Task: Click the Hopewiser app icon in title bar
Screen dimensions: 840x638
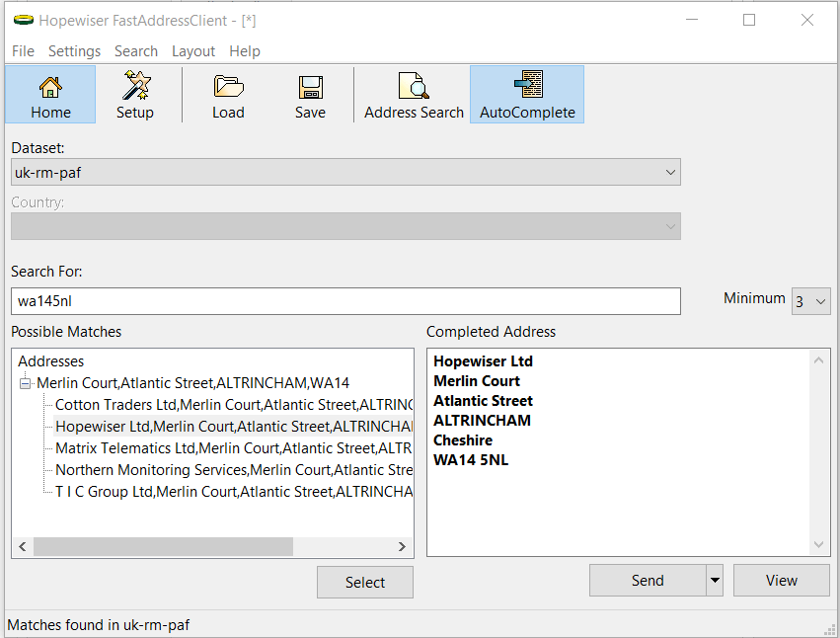Action: [x=22, y=20]
